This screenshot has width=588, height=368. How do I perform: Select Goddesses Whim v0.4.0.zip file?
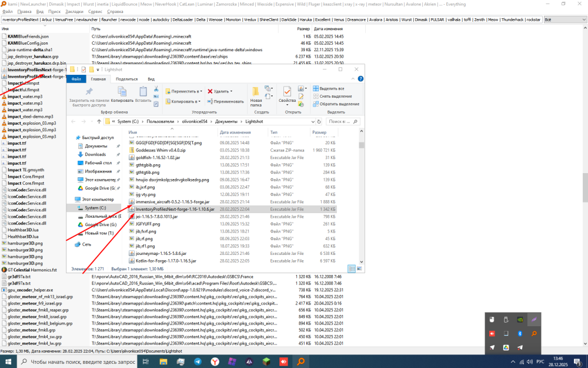pos(161,150)
